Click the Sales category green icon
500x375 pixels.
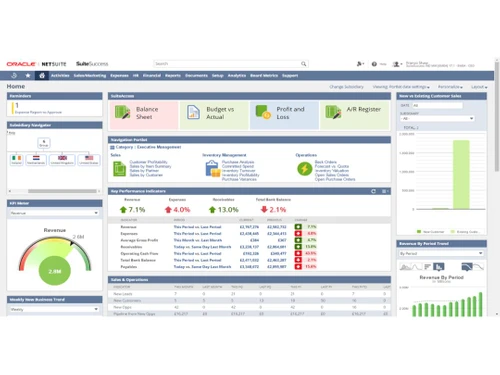[119, 169]
